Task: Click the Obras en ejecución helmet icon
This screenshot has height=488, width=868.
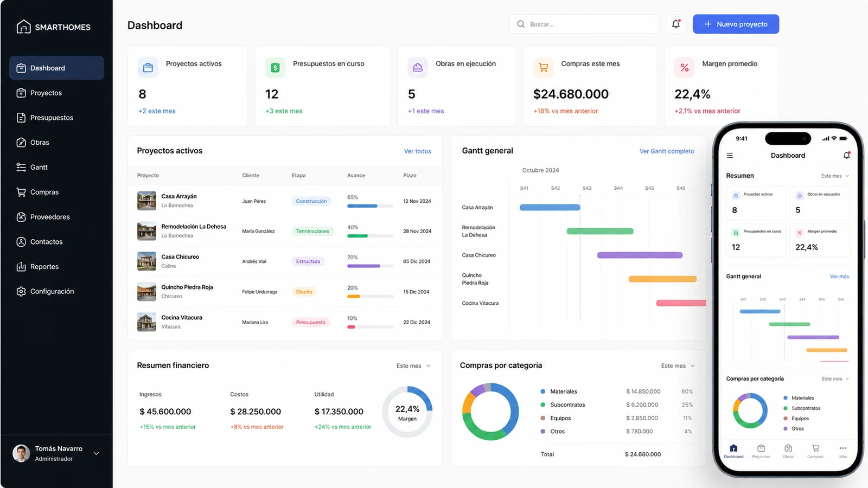Action: click(x=418, y=68)
